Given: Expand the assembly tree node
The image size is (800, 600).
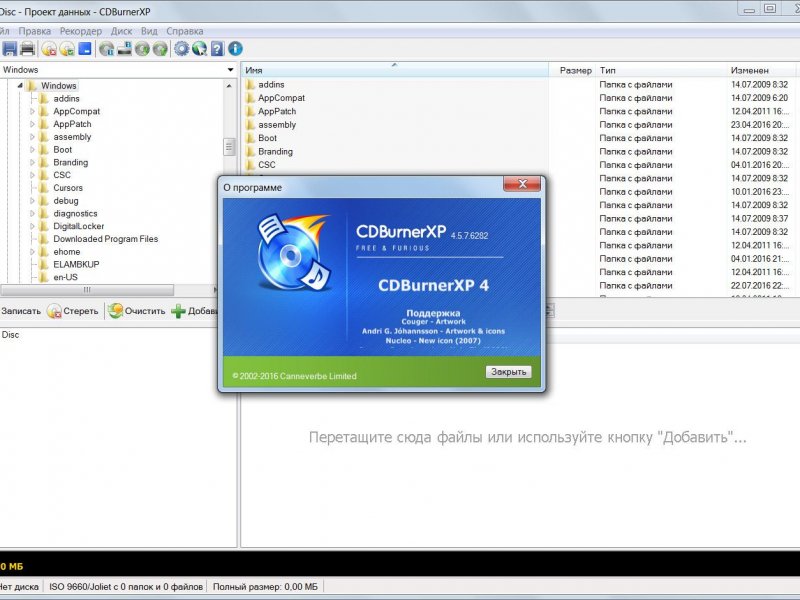Looking at the screenshot, I should point(32,137).
